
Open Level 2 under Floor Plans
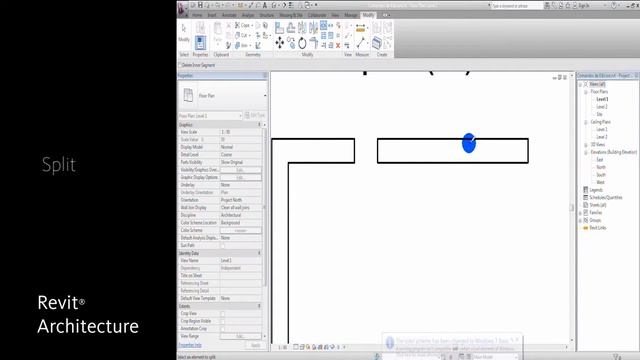(x=602, y=107)
